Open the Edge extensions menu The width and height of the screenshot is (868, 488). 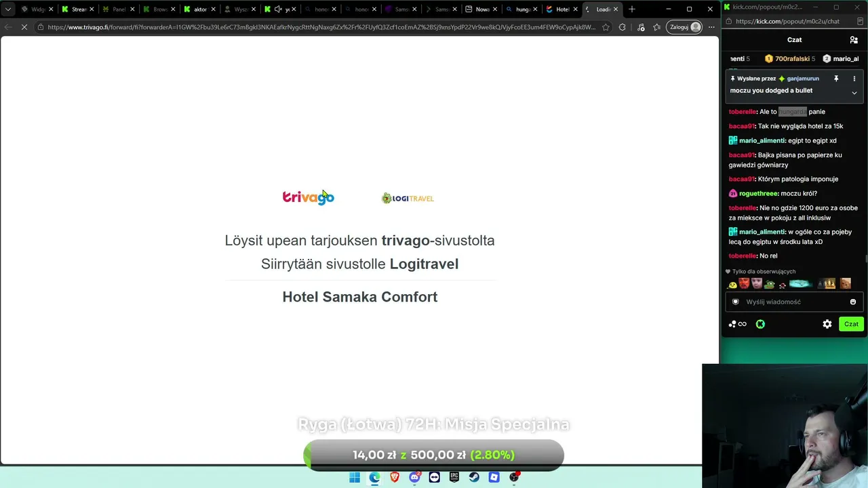pyautogui.click(x=623, y=27)
